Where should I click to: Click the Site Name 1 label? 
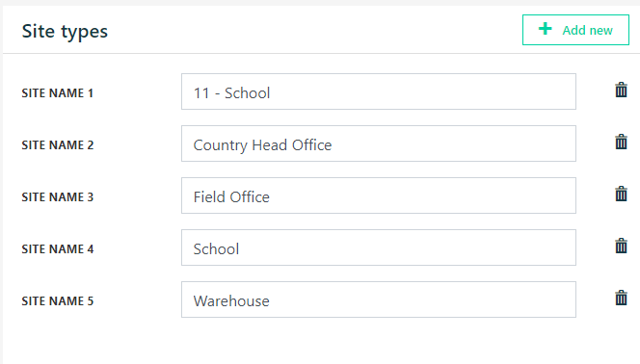(x=58, y=93)
